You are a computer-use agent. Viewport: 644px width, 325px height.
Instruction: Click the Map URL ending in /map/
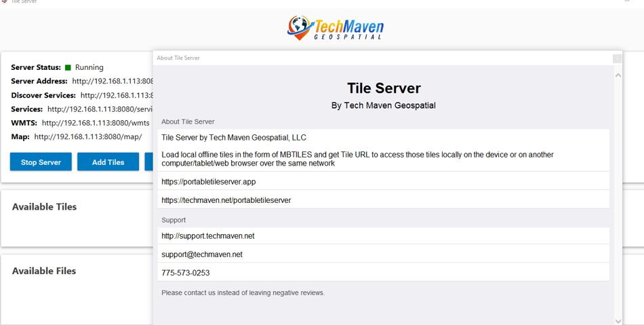88,137
